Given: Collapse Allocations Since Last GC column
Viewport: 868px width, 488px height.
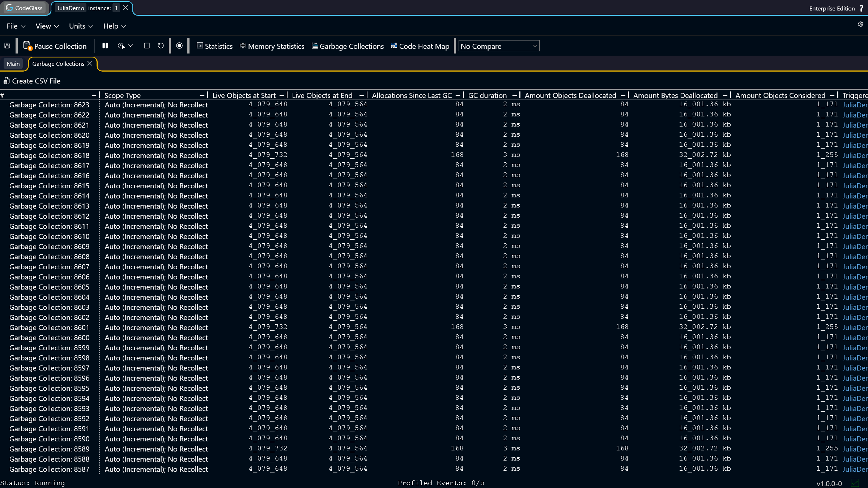Looking at the screenshot, I should (x=458, y=95).
